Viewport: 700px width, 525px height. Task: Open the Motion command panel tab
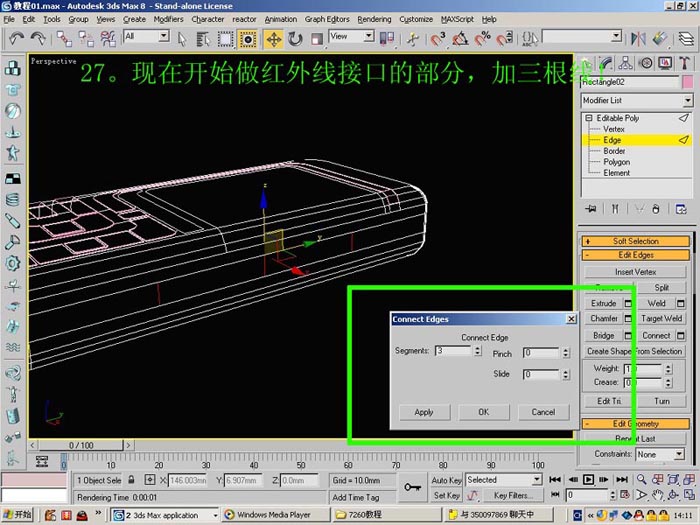pyautogui.click(x=646, y=63)
